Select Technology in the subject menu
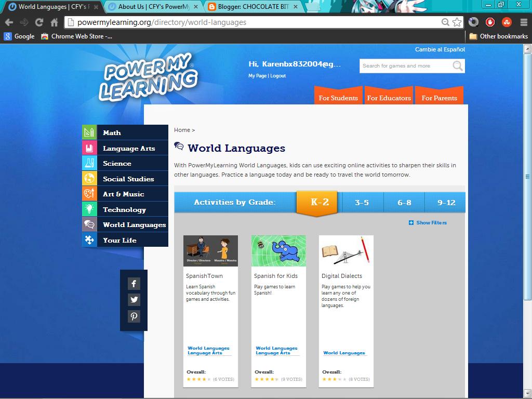The image size is (532, 399). coord(124,209)
